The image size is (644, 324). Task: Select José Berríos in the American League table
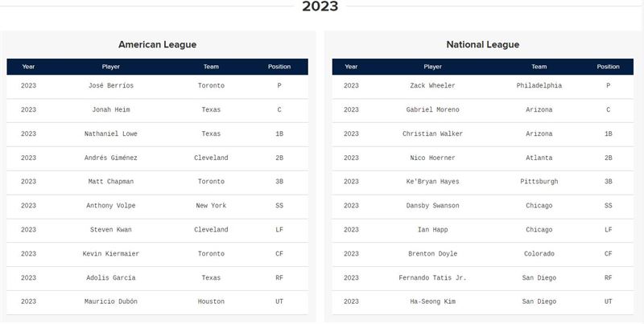click(x=111, y=86)
